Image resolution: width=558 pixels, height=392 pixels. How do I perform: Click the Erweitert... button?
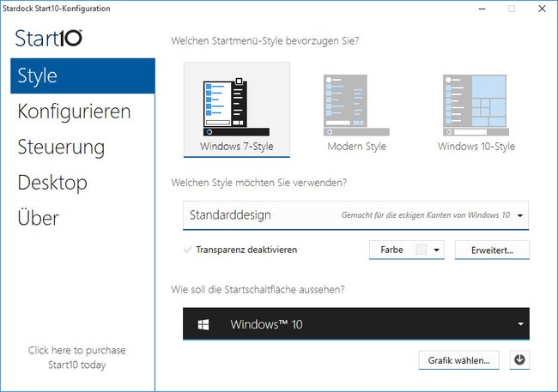coord(492,250)
